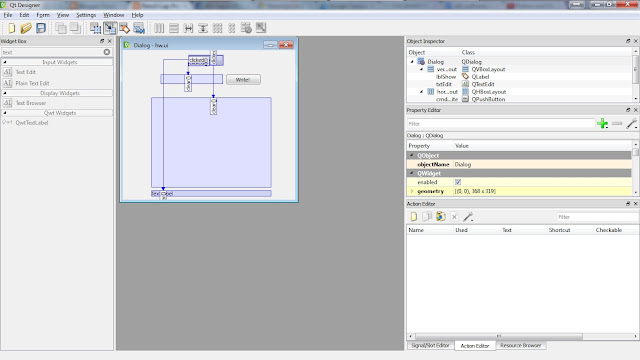Lay out horizontally in splitter
This screenshot has width=640, height=360.
[x=188, y=28]
